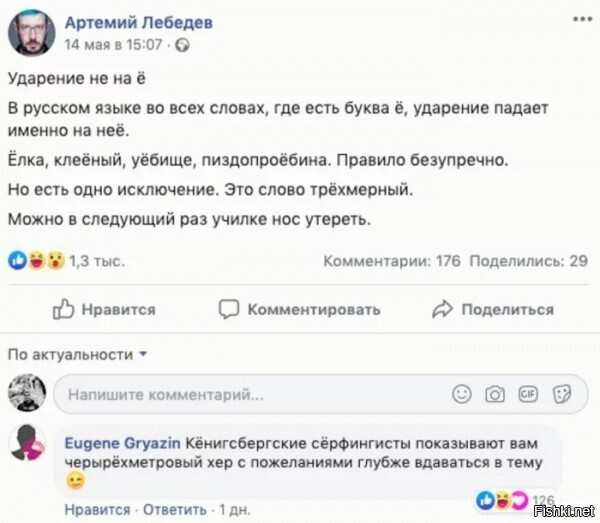Click the emoji smiley icon in comment box

(x=461, y=394)
